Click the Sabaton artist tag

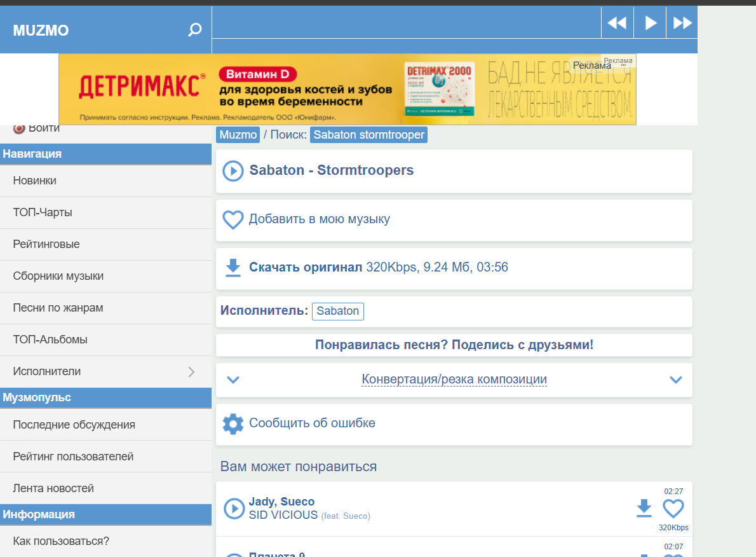click(x=337, y=312)
